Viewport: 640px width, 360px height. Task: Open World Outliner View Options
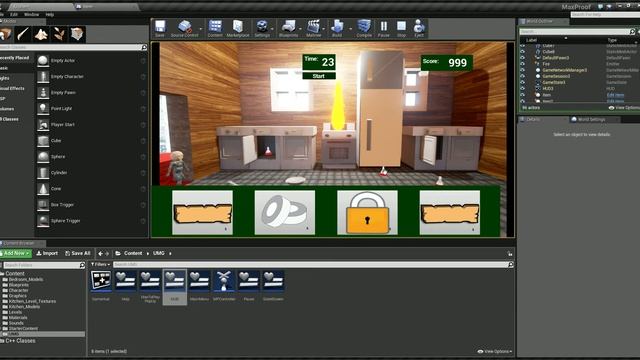click(x=624, y=108)
